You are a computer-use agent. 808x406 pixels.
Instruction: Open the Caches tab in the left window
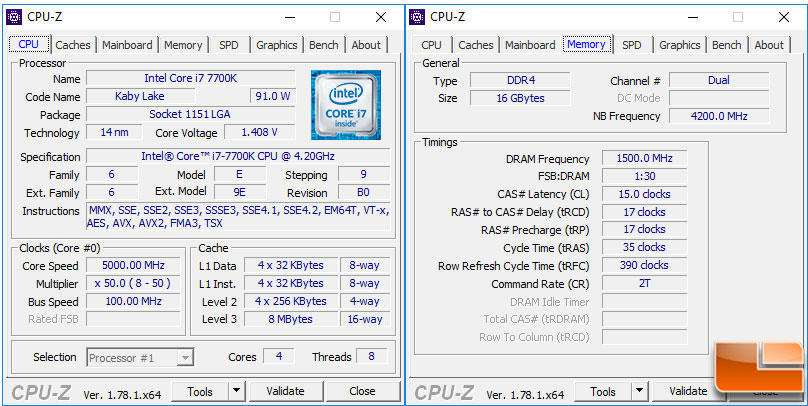point(73,45)
